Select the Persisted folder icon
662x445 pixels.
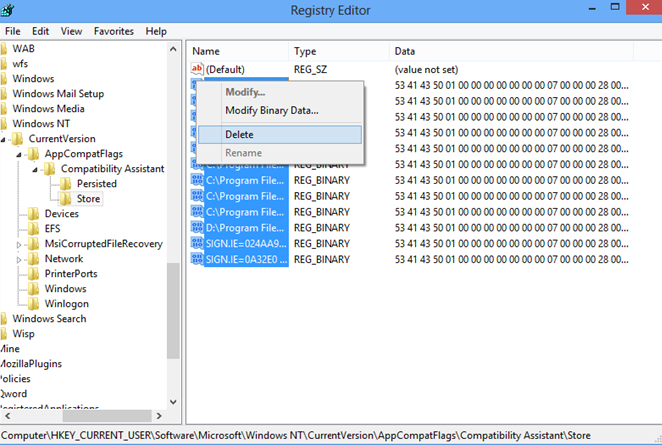(x=67, y=184)
